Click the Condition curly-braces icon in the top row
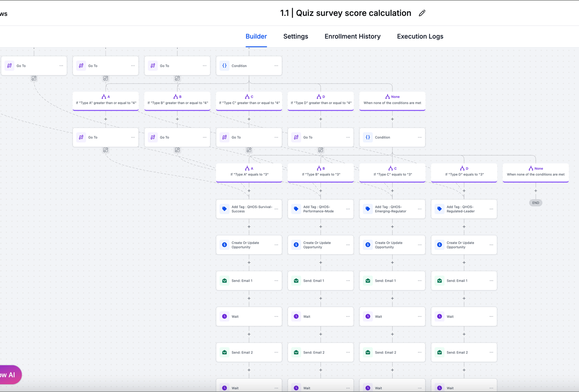This screenshot has width=579, height=392. [224, 66]
